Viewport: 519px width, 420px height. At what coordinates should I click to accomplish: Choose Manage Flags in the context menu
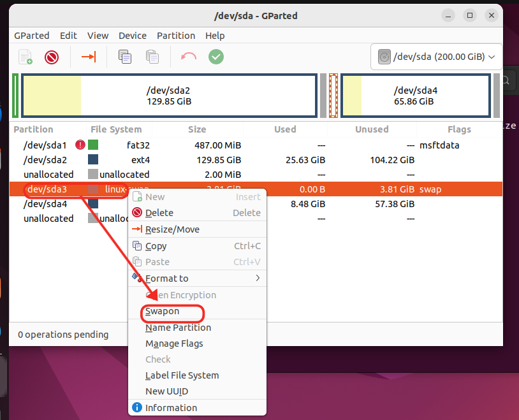pos(197,344)
